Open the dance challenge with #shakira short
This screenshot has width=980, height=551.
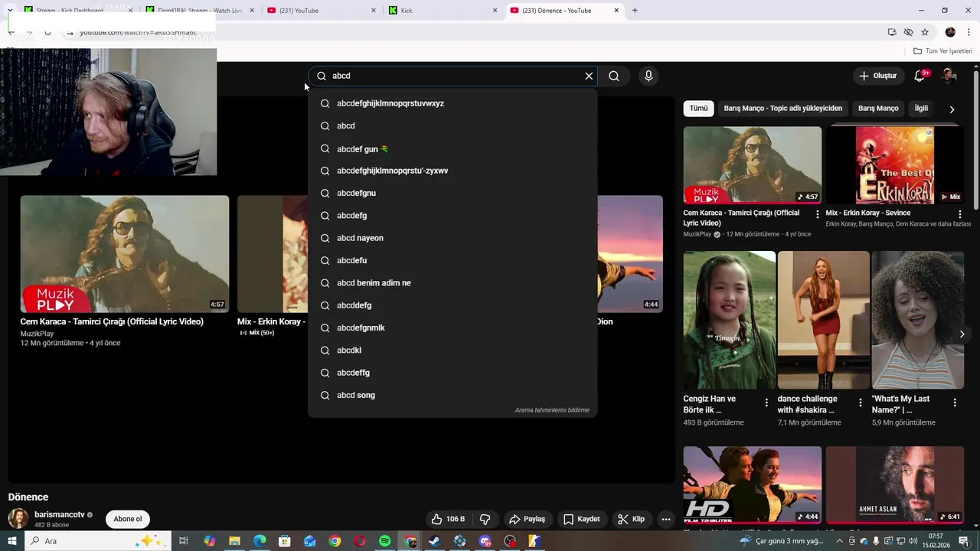click(824, 320)
